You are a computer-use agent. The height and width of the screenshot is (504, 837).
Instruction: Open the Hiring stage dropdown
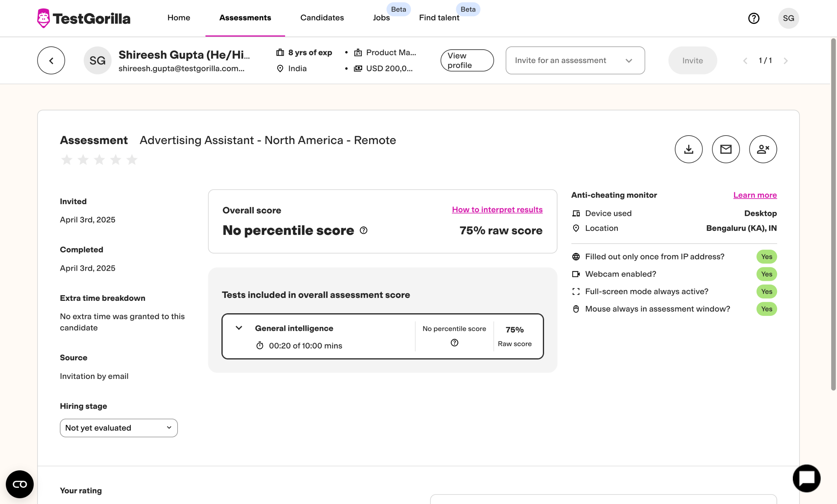pos(119,428)
